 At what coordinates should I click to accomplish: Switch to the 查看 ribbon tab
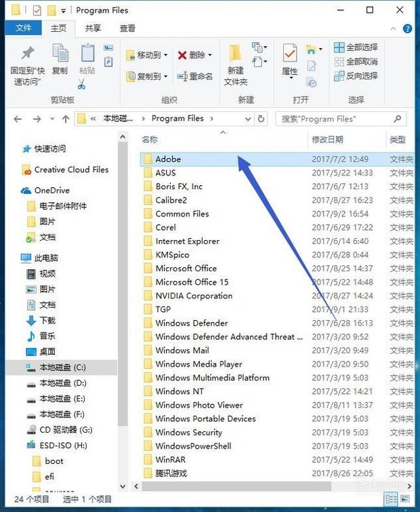[127, 28]
